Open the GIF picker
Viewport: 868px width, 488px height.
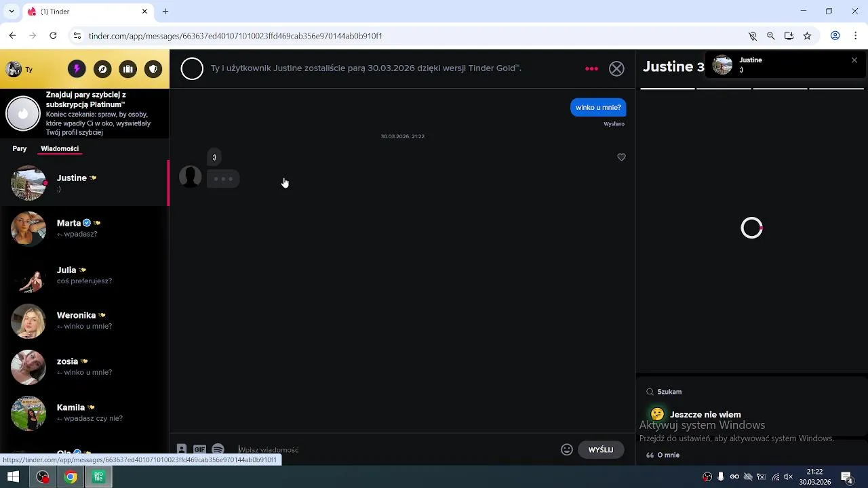tap(199, 449)
